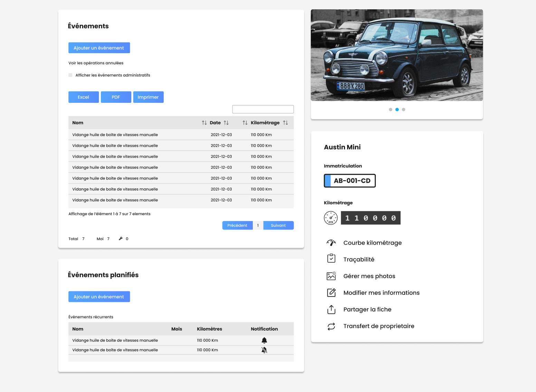Export events table with Excel button

coord(84,97)
